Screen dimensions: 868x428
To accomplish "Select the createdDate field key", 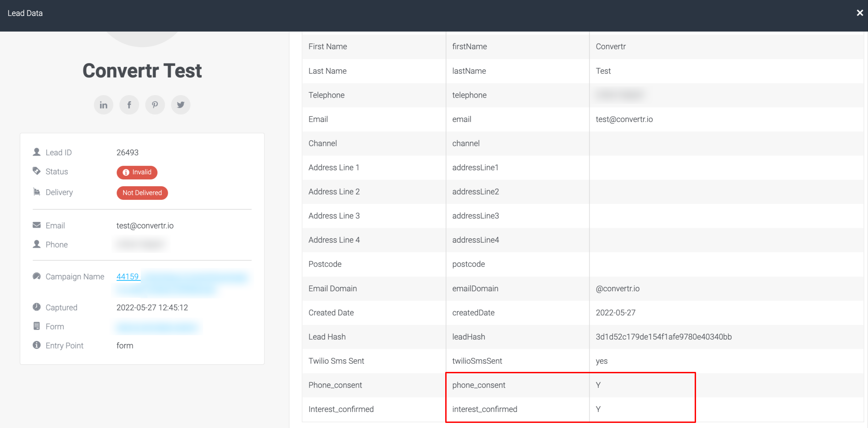I will tap(473, 313).
